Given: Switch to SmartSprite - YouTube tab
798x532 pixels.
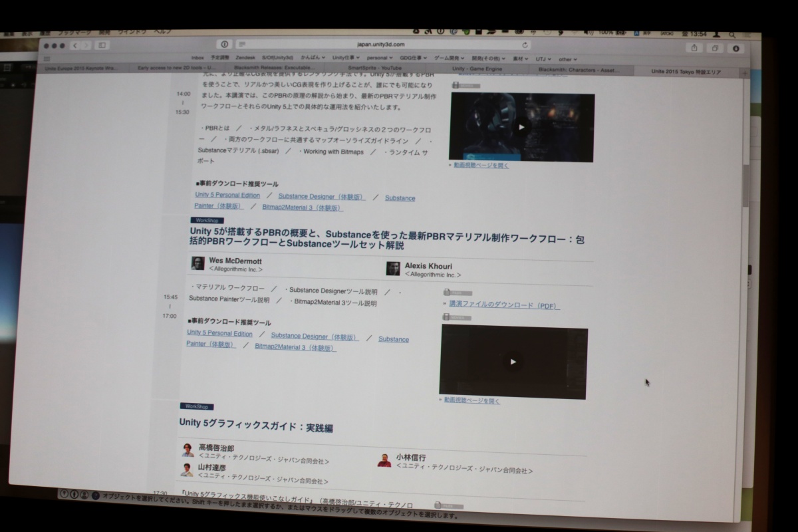Looking at the screenshot, I should [x=374, y=68].
